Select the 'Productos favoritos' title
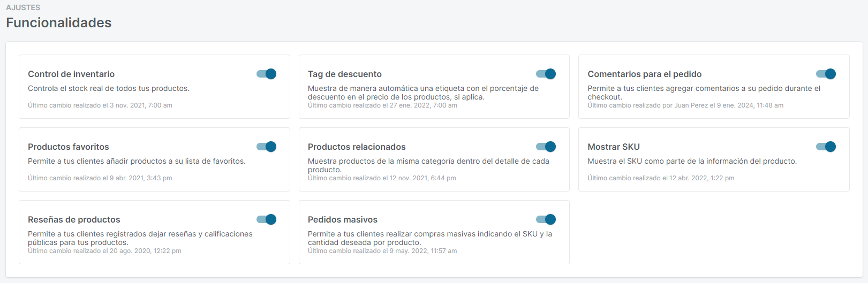The width and height of the screenshot is (868, 283). [69, 147]
